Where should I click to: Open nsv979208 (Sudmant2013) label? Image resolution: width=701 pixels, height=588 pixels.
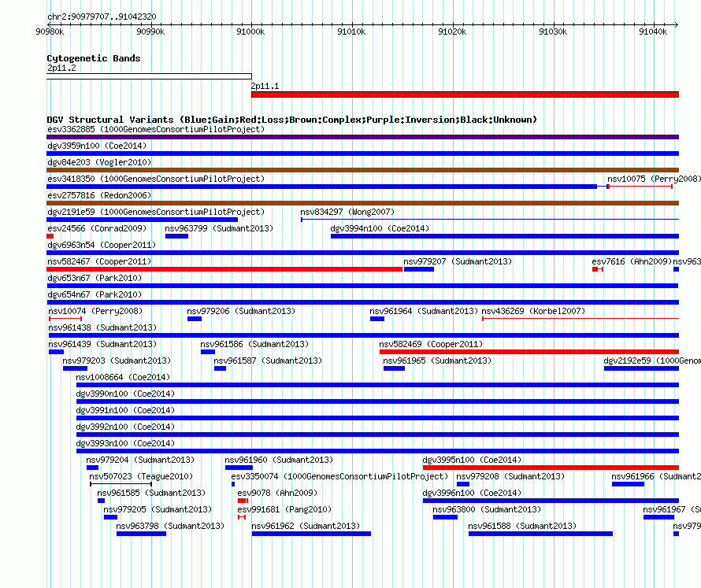click(510, 476)
